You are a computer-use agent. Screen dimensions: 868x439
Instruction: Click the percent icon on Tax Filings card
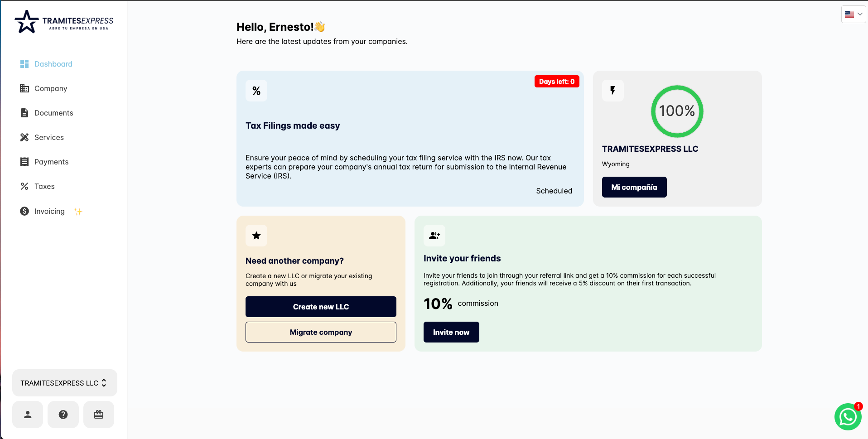click(256, 91)
